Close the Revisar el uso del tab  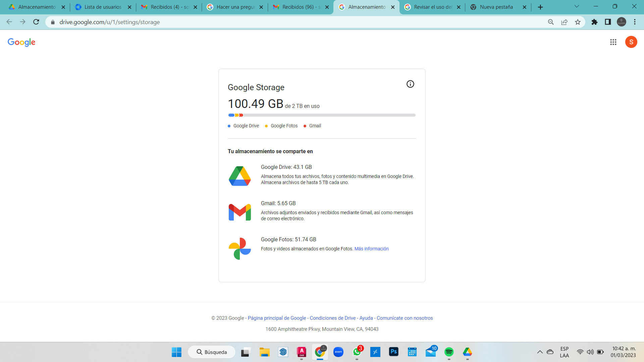[x=459, y=7]
